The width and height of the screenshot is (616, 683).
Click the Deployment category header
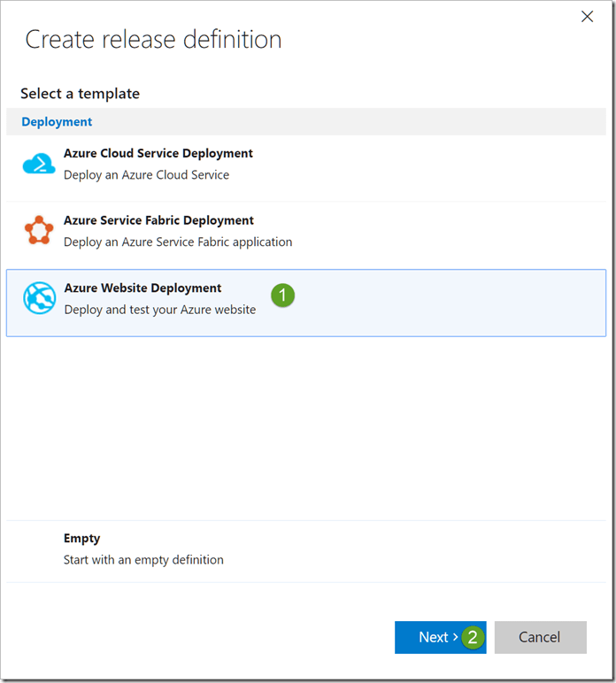point(57,122)
